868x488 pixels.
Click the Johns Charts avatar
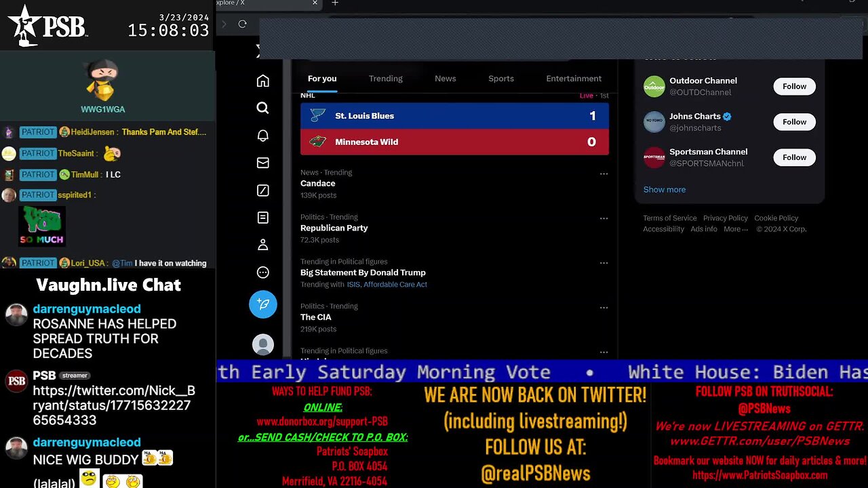pyautogui.click(x=654, y=122)
